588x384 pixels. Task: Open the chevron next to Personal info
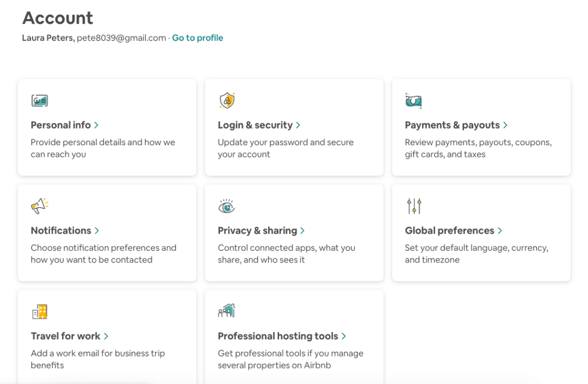tap(96, 125)
